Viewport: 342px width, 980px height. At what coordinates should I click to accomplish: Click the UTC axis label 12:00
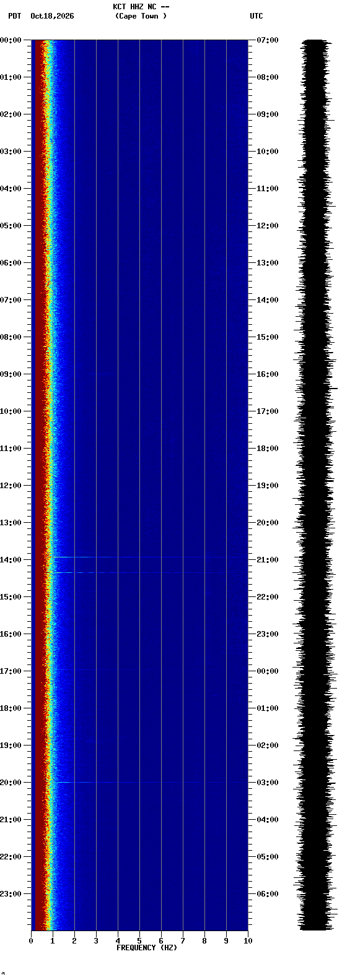pos(268,226)
